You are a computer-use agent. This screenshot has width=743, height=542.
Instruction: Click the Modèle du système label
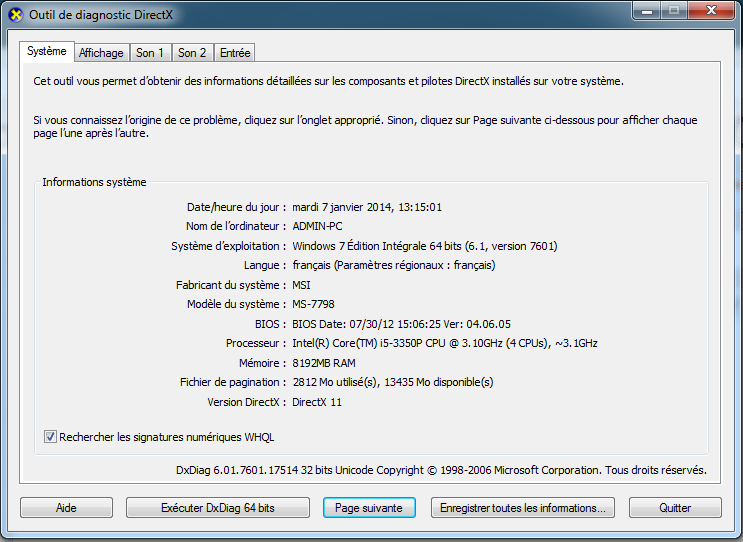(236, 304)
